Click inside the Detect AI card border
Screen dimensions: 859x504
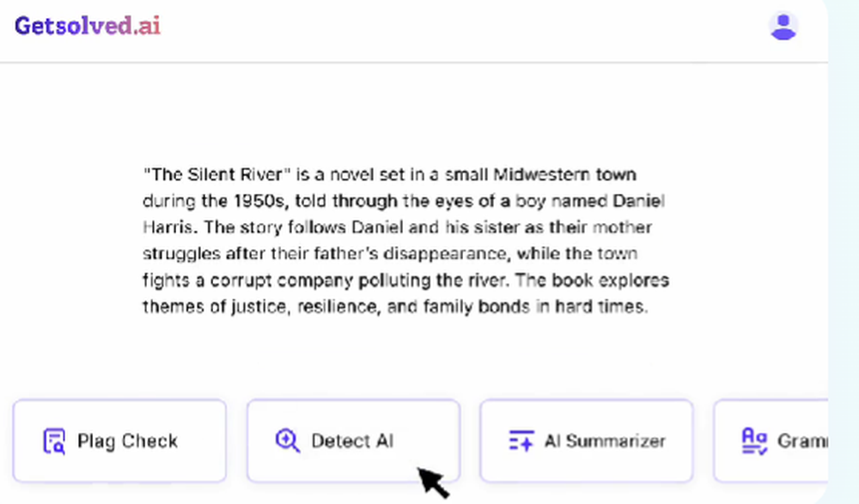tap(352, 440)
